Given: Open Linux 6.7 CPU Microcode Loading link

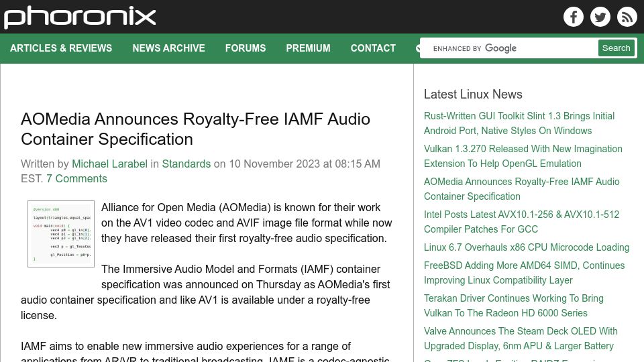Looking at the screenshot, I should pos(527,247).
